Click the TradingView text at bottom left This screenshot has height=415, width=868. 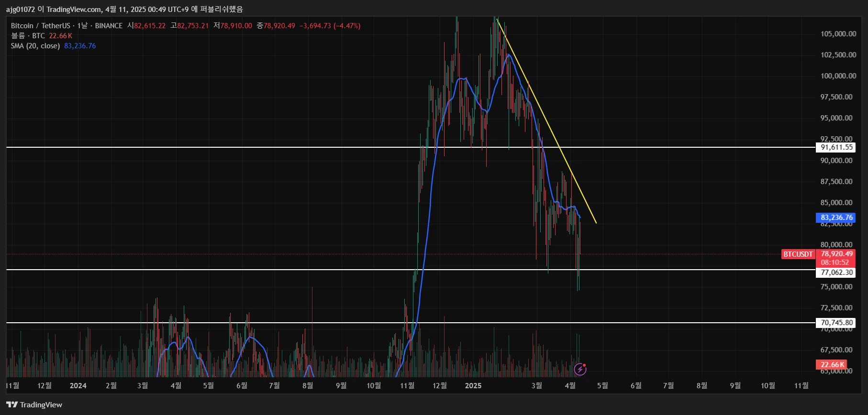(41, 404)
